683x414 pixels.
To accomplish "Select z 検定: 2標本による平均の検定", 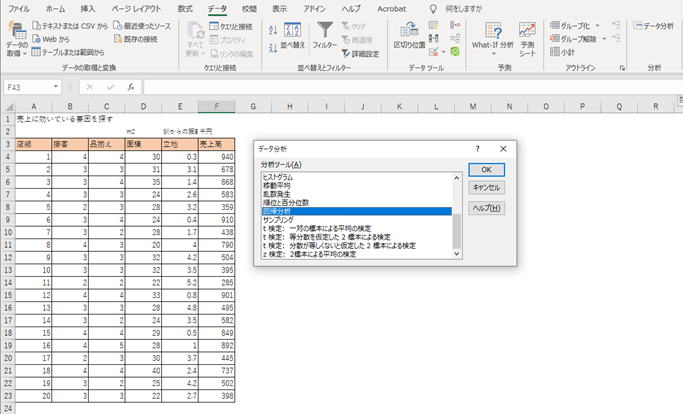I will pyautogui.click(x=357, y=254).
